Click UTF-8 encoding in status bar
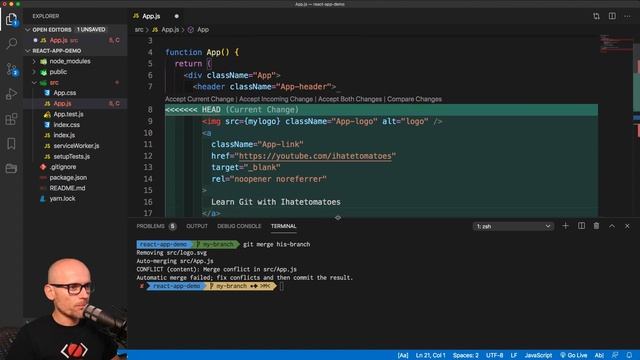 (494, 355)
